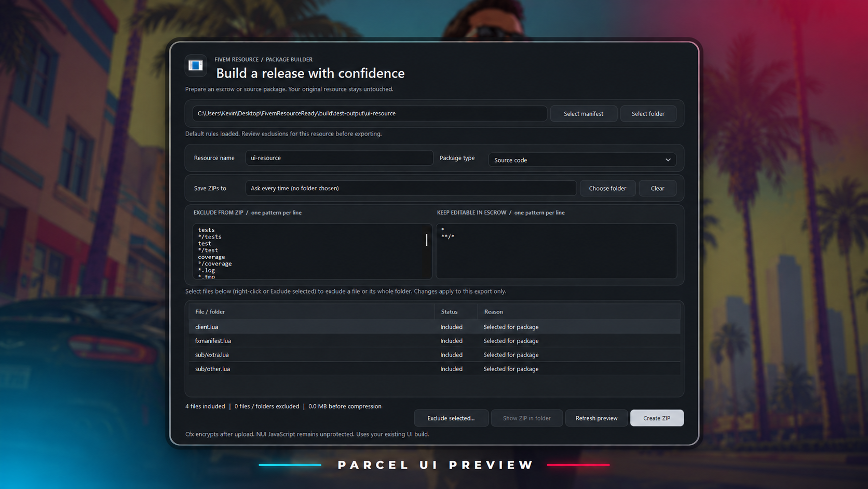
Task: Click the '*.log' exclusion pattern line
Action: tap(206, 270)
